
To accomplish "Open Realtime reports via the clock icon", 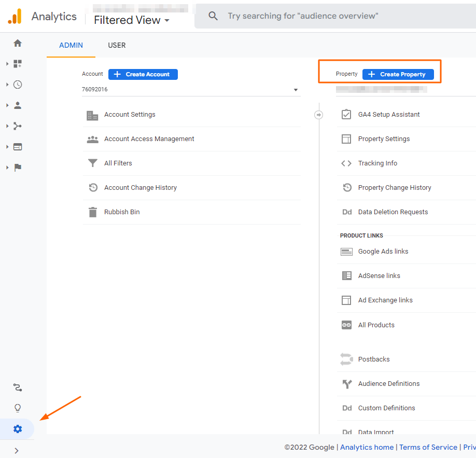I will (x=17, y=84).
